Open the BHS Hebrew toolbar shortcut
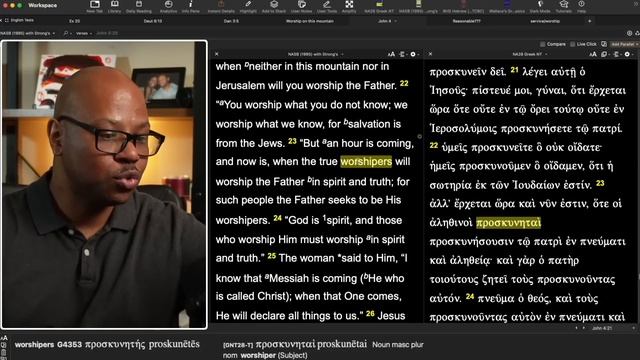The width and height of the screenshot is (640, 360). 463,7
